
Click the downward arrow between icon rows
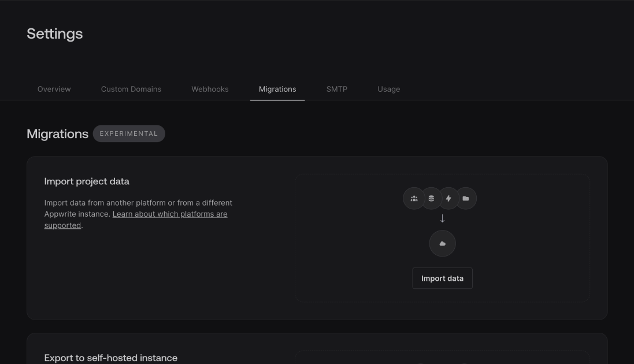[x=442, y=218]
